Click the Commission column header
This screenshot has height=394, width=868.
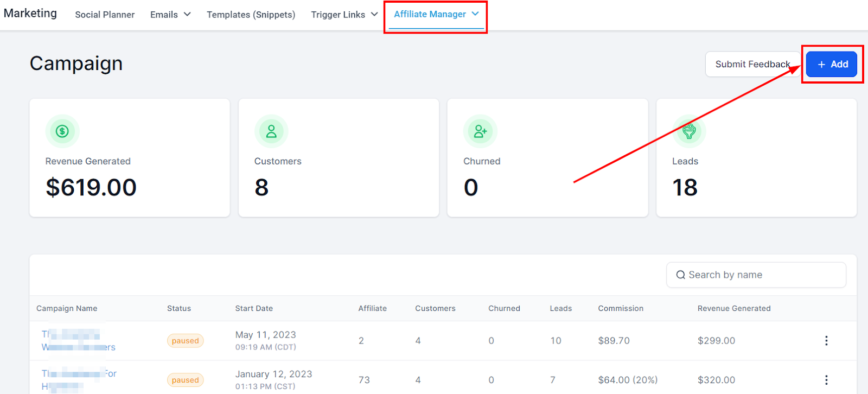tap(621, 308)
